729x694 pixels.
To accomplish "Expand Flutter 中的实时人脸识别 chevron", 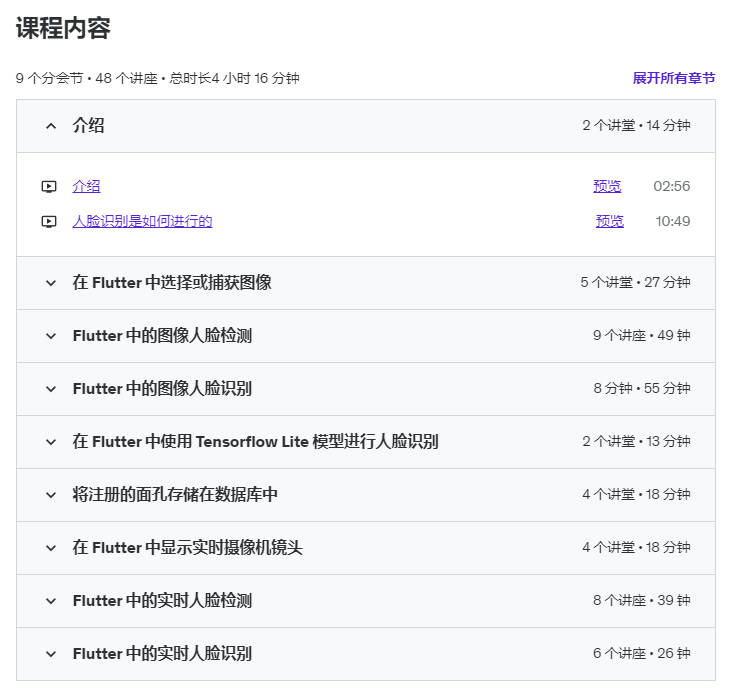I will [51, 654].
